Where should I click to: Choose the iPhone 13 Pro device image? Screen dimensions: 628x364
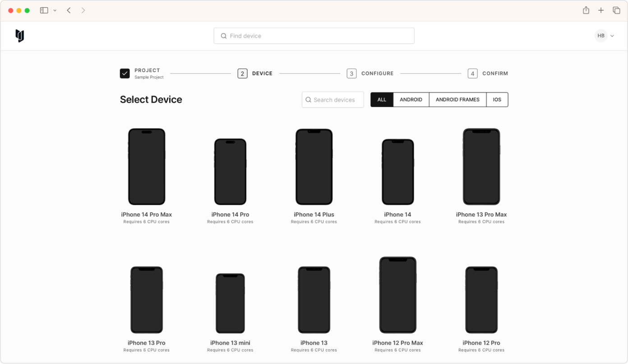tap(147, 299)
